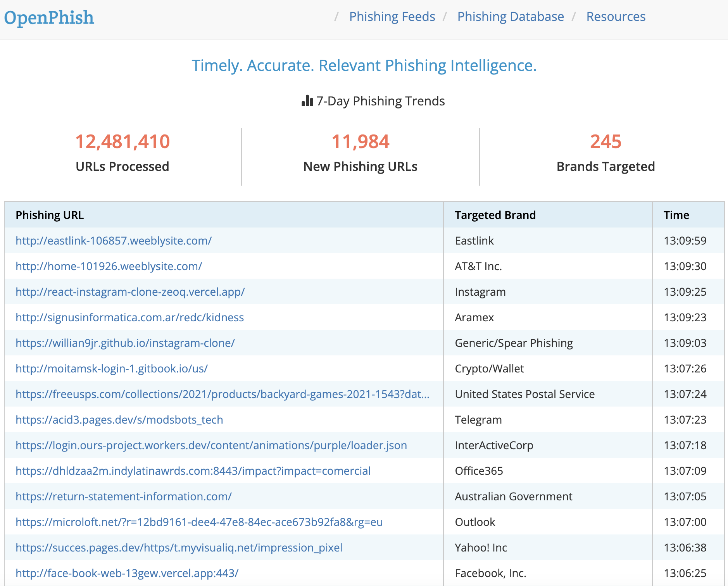
Task: Open the Phishing Database page
Action: coord(510,16)
